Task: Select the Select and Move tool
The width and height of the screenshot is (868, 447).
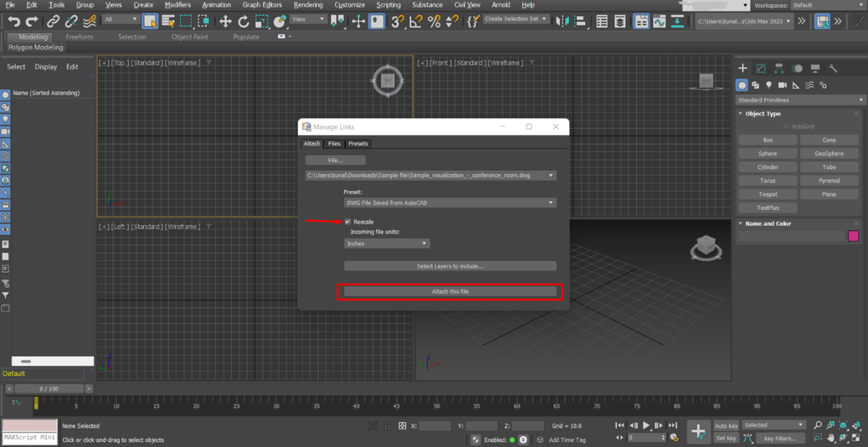Action: pyautogui.click(x=225, y=21)
